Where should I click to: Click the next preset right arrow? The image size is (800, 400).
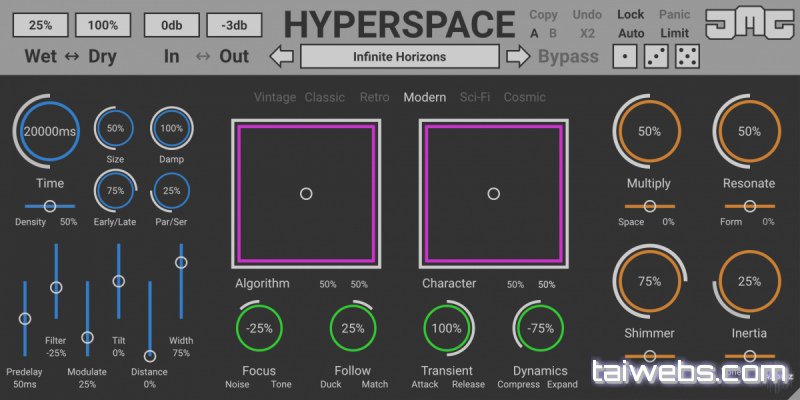(x=519, y=57)
